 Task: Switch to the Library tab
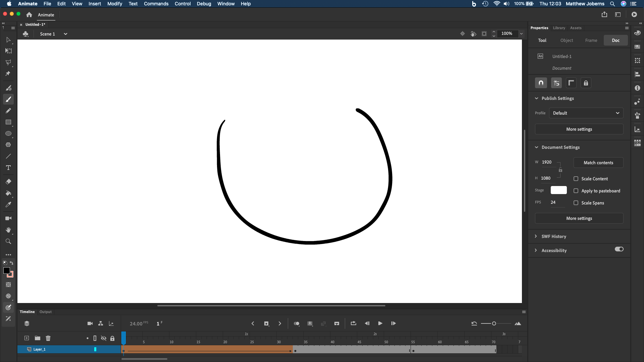coord(559,28)
